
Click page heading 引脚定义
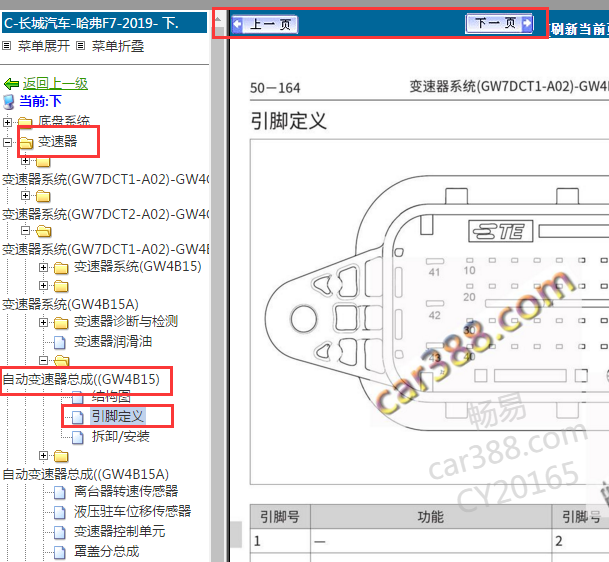click(288, 121)
